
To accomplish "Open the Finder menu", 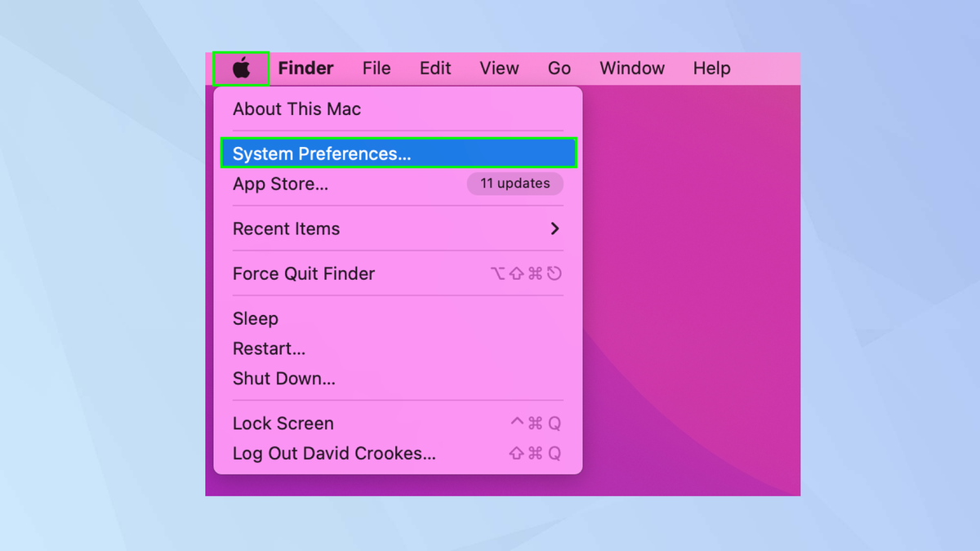I will 305,68.
